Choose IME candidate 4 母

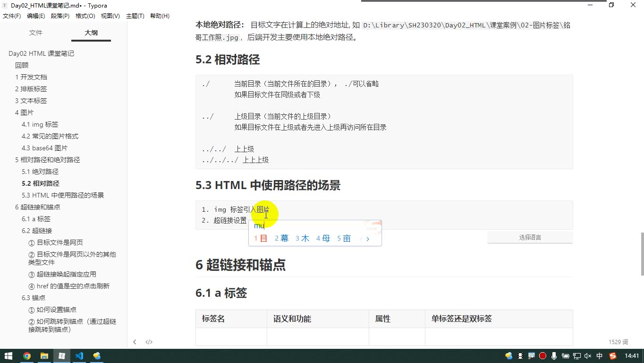pyautogui.click(x=323, y=239)
